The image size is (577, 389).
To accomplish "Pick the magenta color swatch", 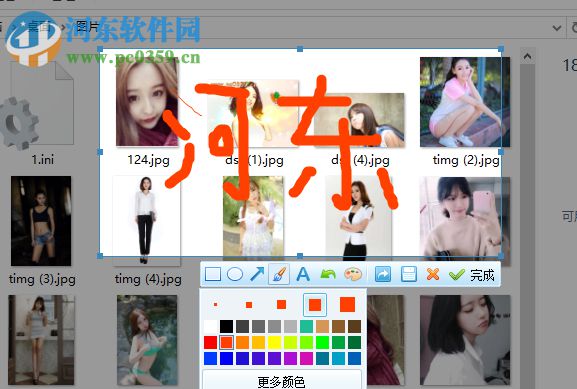I will click(x=306, y=358).
